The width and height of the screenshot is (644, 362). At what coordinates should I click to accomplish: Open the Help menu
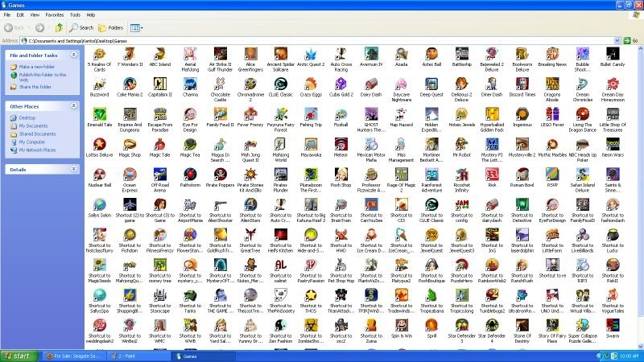(91, 14)
